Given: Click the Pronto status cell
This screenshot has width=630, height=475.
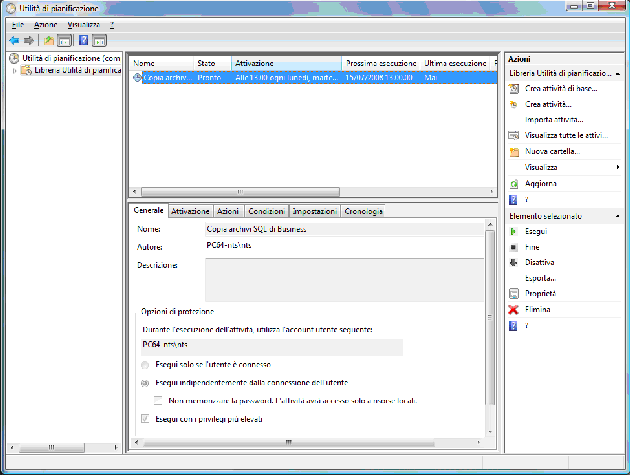Looking at the screenshot, I should [x=209, y=78].
